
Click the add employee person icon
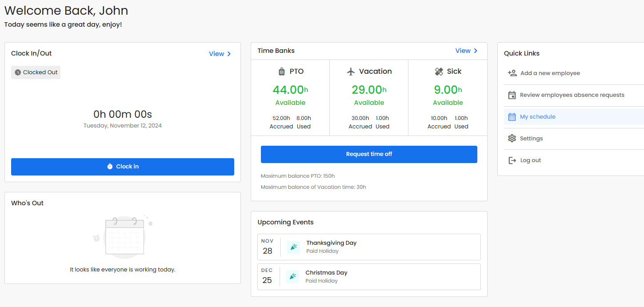512,73
